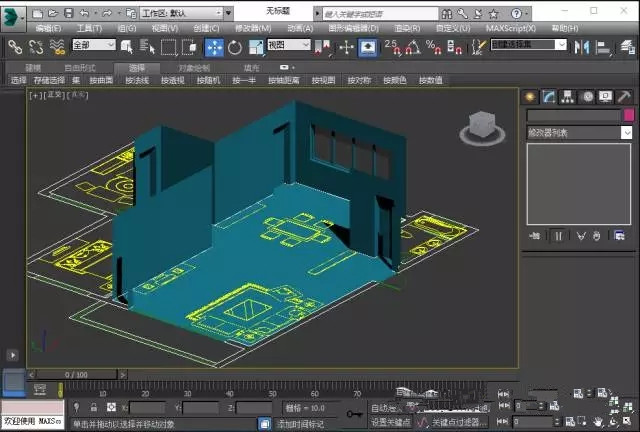Open the named selection sets dropdown

click(529, 44)
